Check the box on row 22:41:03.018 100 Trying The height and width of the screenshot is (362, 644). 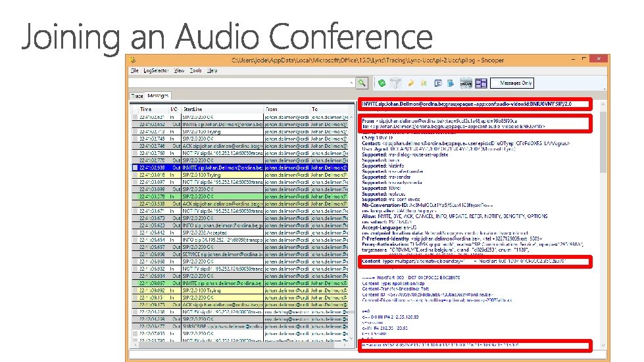pos(135,175)
